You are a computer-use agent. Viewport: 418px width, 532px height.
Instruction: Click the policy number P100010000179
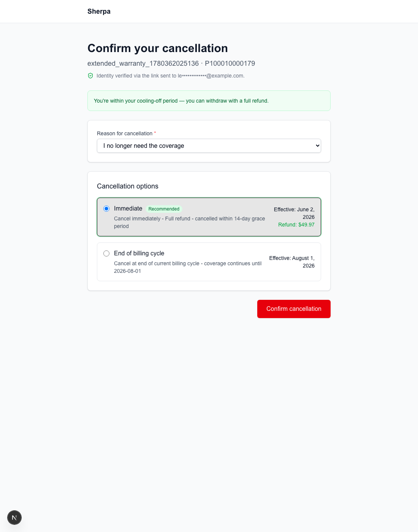pyautogui.click(x=230, y=63)
